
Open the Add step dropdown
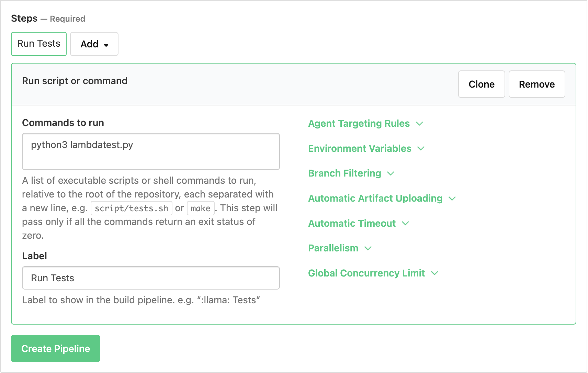[x=94, y=44]
